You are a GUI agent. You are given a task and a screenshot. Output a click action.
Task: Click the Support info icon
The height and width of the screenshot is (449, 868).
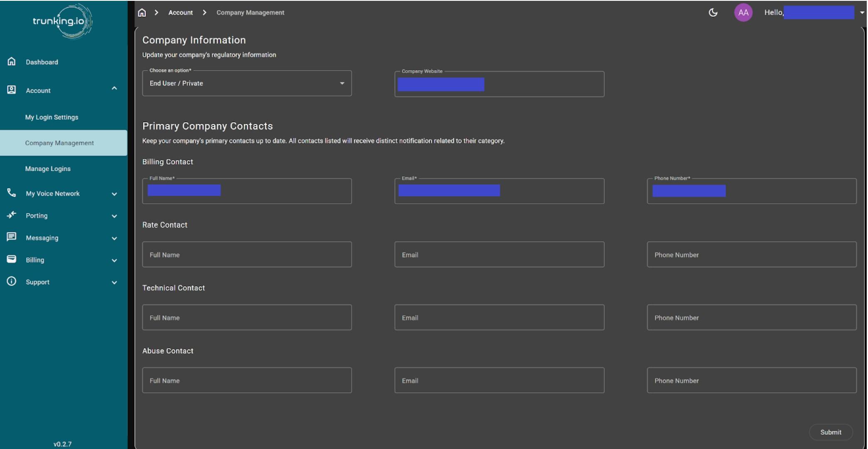coord(12,281)
